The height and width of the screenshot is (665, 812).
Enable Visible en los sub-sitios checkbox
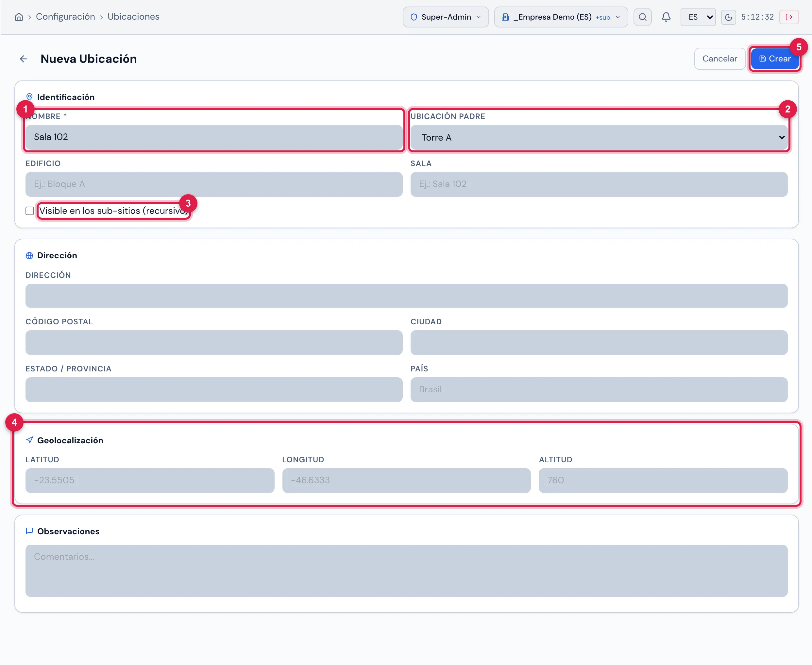(x=29, y=211)
